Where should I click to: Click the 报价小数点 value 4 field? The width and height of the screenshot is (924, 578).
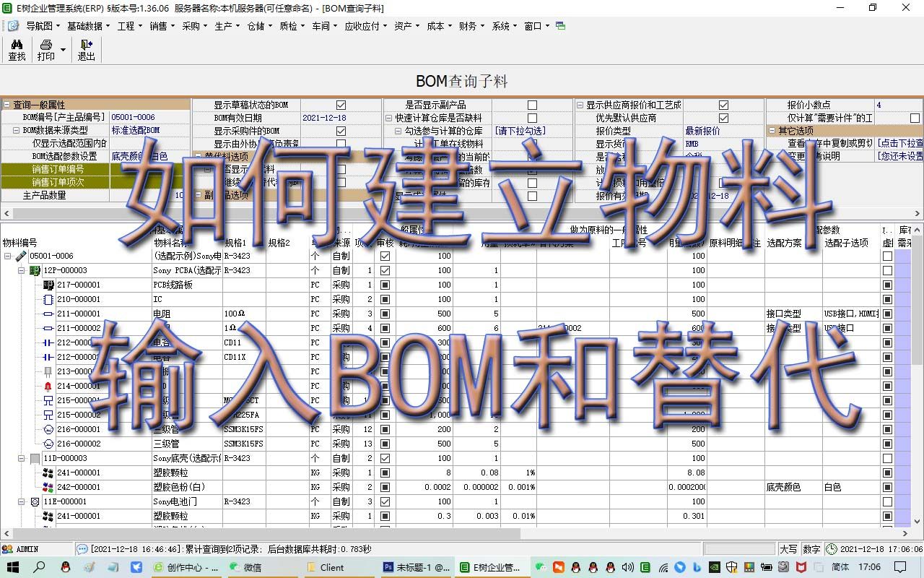[899, 105]
